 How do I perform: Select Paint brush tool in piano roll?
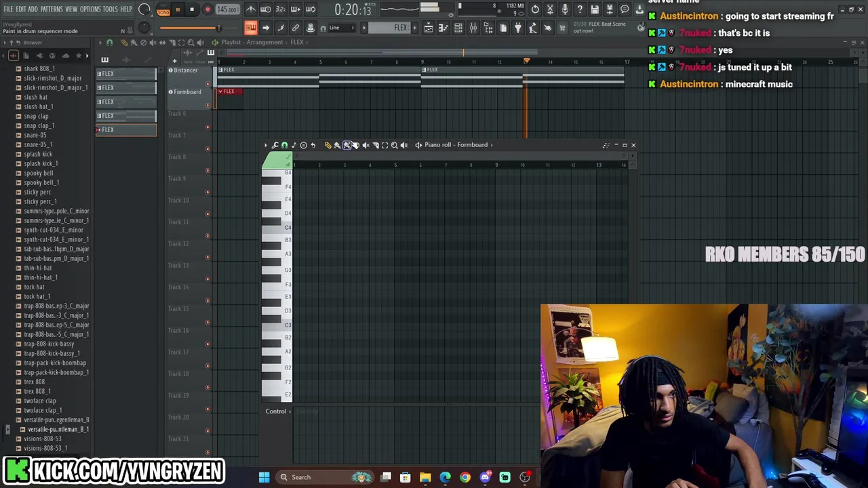pyautogui.click(x=337, y=145)
